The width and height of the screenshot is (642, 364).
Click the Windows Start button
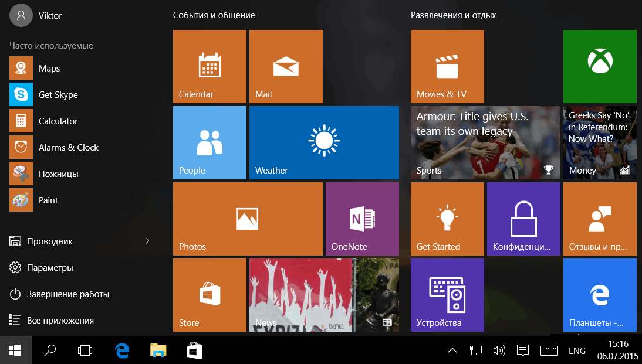tap(15, 350)
